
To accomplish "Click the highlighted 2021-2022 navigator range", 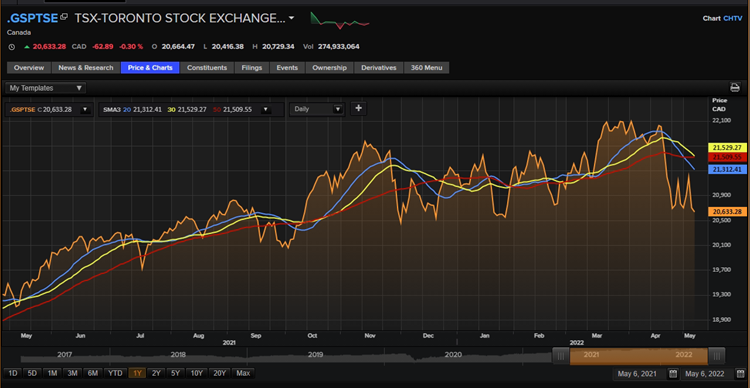I will pyautogui.click(x=639, y=356).
